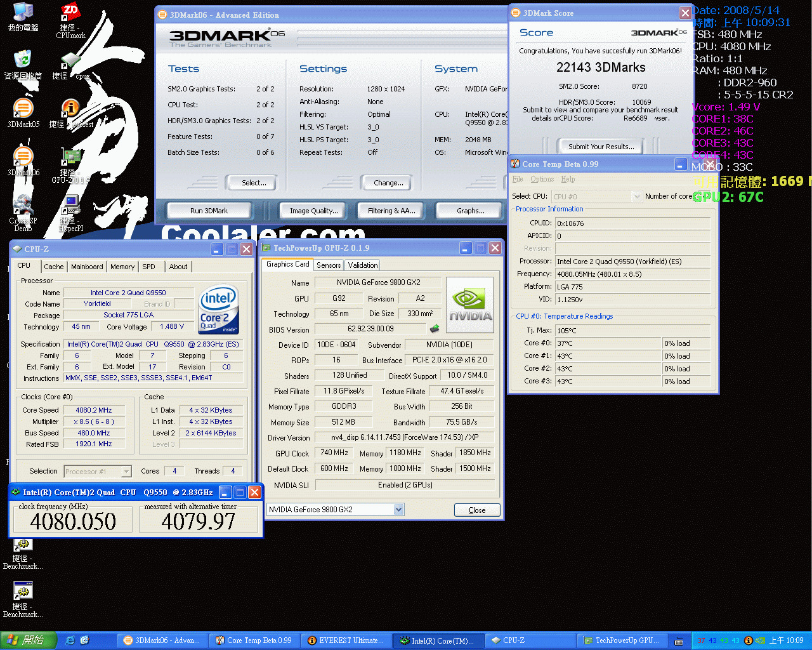Open the 資源回收筒 Recycle Bin icon
The image size is (812, 650).
[23, 65]
